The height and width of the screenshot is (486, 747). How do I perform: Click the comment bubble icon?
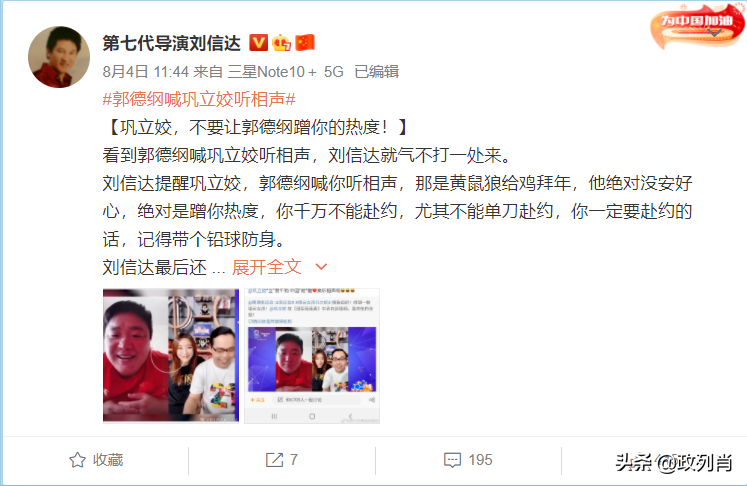click(452, 460)
